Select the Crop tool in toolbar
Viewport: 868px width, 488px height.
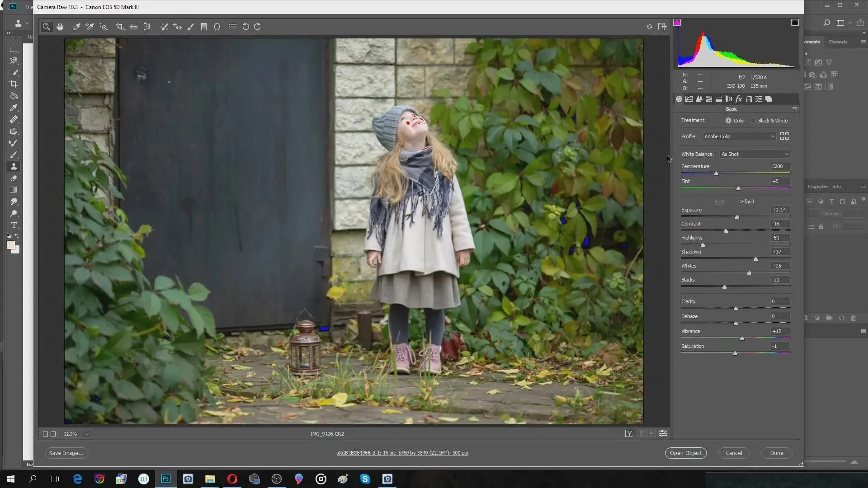[120, 27]
